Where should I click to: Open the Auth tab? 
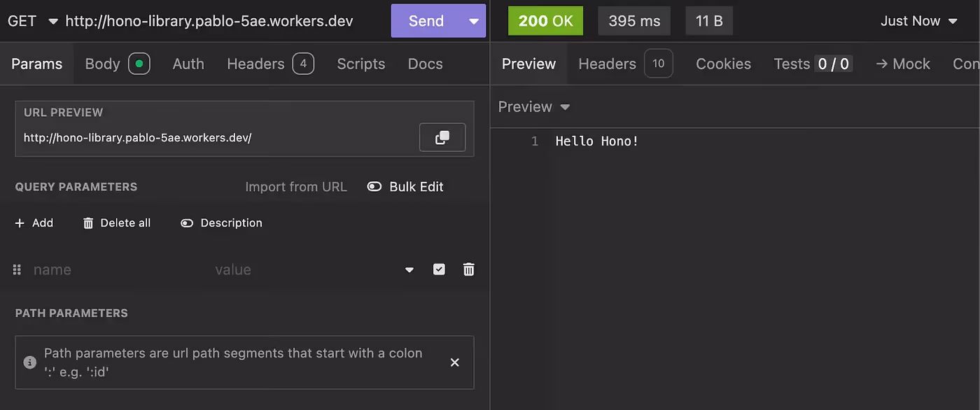pos(188,64)
